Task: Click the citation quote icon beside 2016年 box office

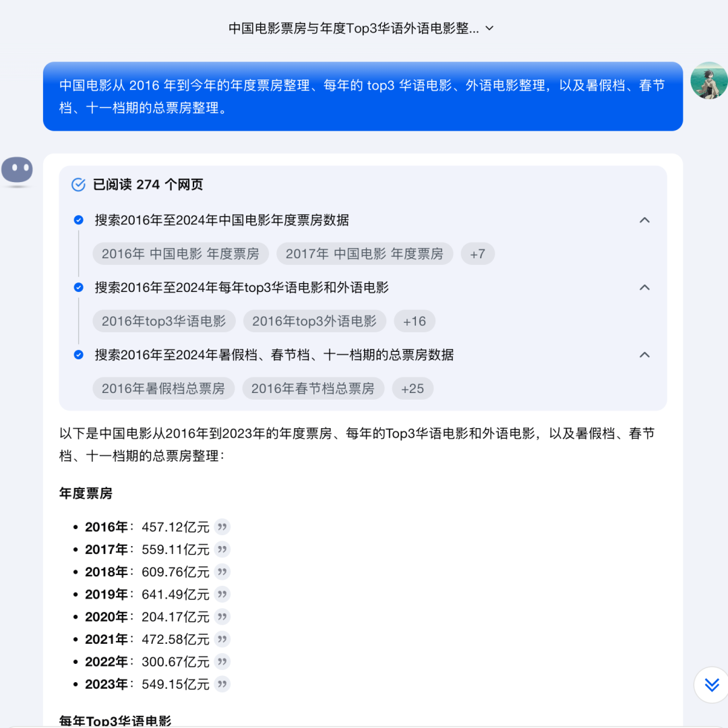Action: pos(222,527)
